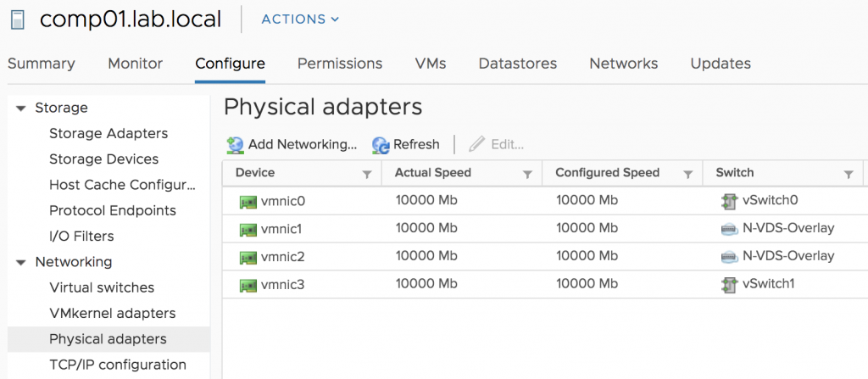Click the vSwitch1 switch icon
The image size is (868, 379).
click(729, 285)
